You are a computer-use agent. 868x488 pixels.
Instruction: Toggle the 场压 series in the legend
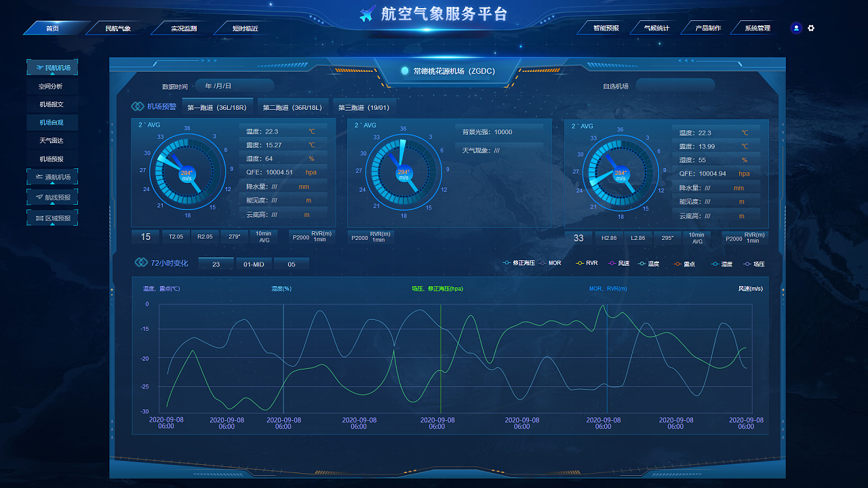754,263
